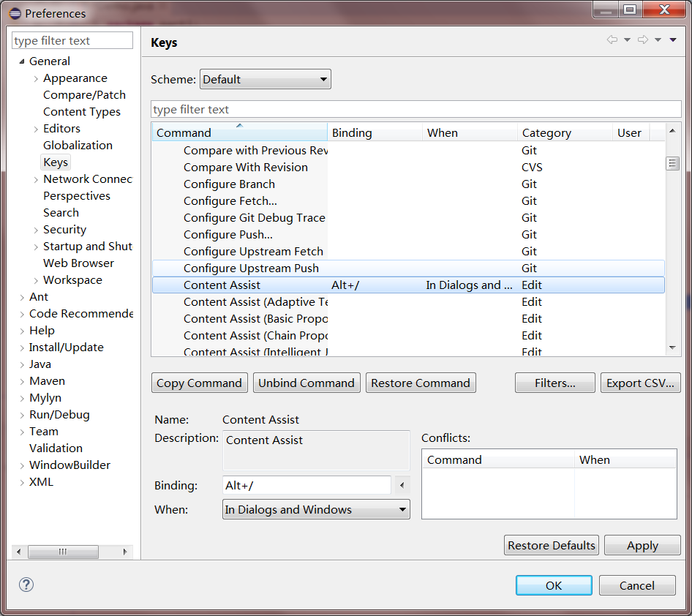Click the Restore Command button
This screenshot has height=616, width=692.
421,383
